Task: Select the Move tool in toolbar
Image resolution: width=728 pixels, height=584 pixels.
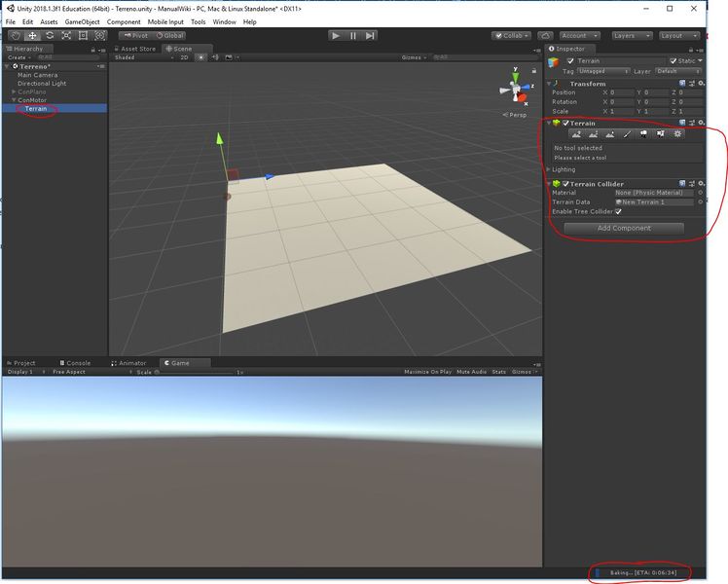Action: [32, 36]
